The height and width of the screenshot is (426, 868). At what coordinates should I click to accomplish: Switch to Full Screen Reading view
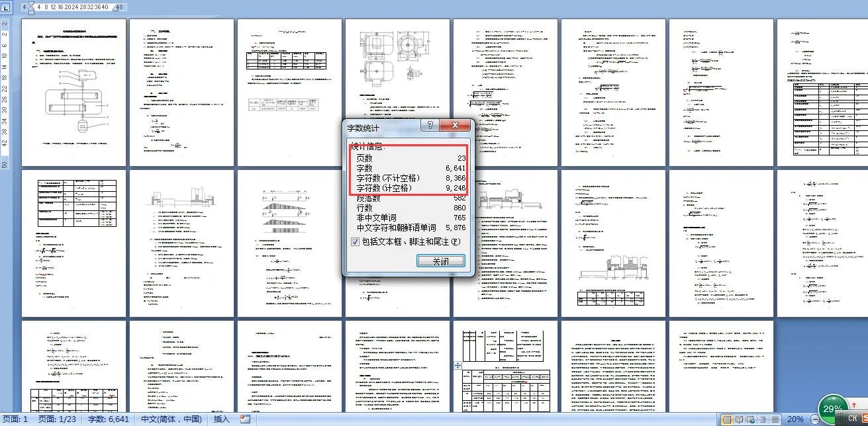click(x=740, y=419)
